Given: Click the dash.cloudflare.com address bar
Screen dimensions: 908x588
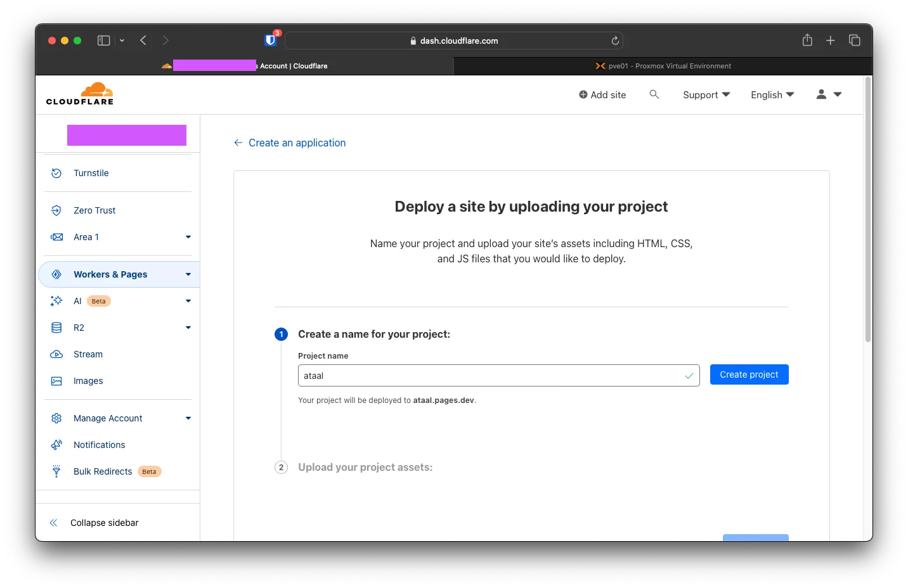Looking at the screenshot, I should tap(454, 41).
